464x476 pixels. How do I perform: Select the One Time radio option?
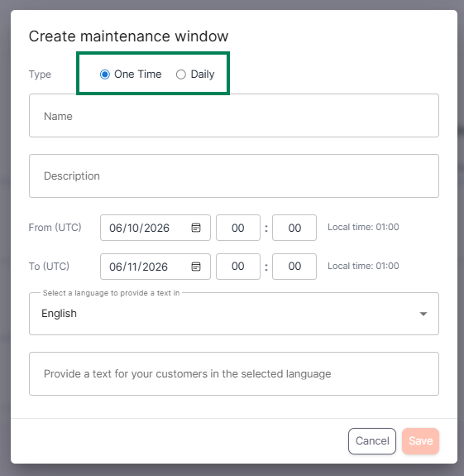click(x=105, y=75)
